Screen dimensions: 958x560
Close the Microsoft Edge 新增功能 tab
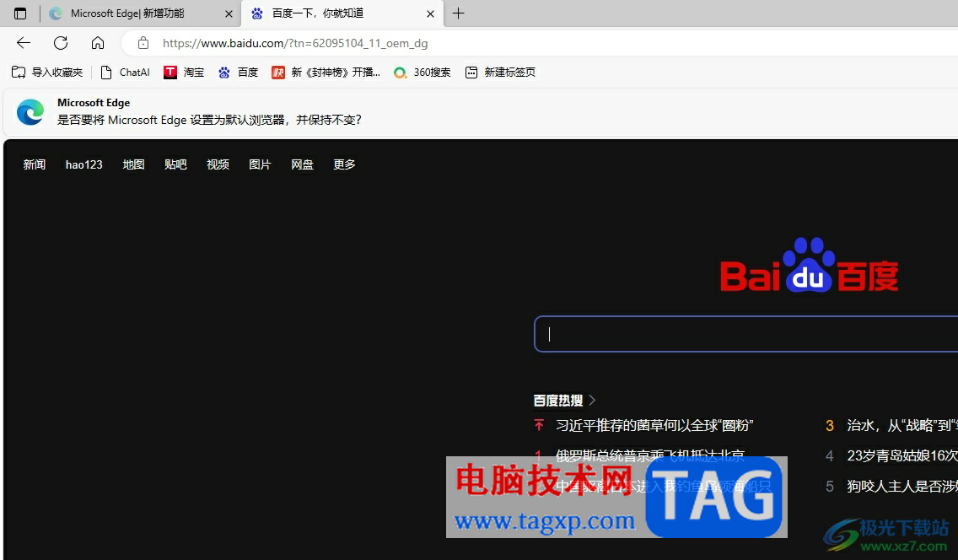[x=229, y=13]
